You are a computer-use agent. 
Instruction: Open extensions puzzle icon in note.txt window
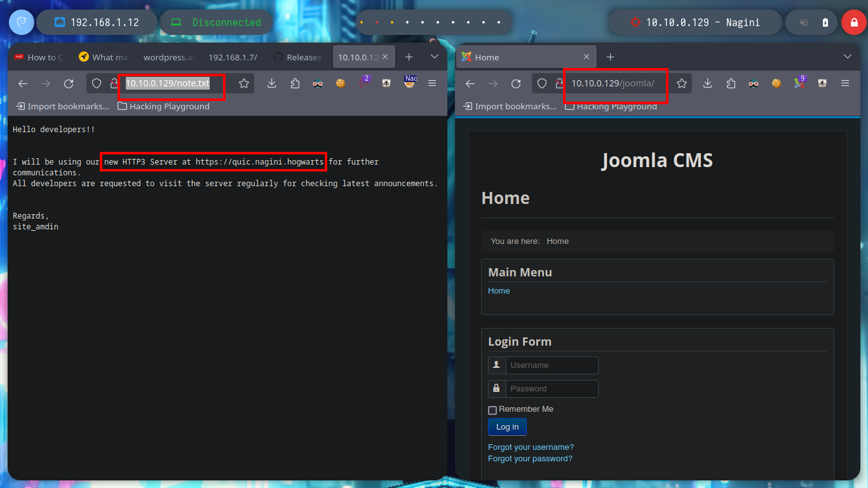pyautogui.click(x=295, y=83)
